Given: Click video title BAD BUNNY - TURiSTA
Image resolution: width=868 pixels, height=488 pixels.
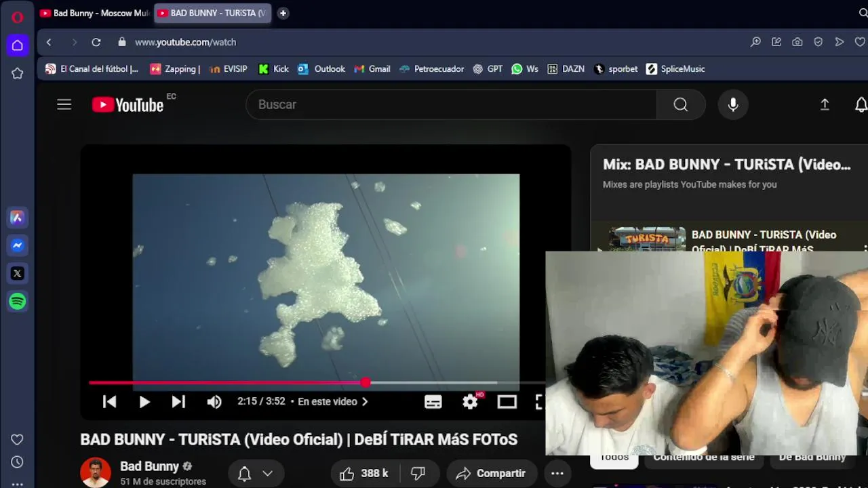Looking at the screenshot, I should tap(299, 439).
